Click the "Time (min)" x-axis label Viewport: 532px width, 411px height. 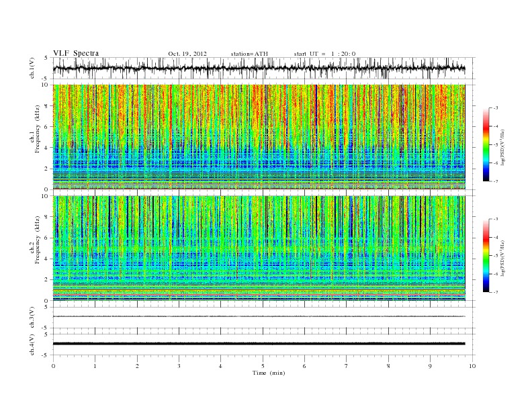coord(269,373)
